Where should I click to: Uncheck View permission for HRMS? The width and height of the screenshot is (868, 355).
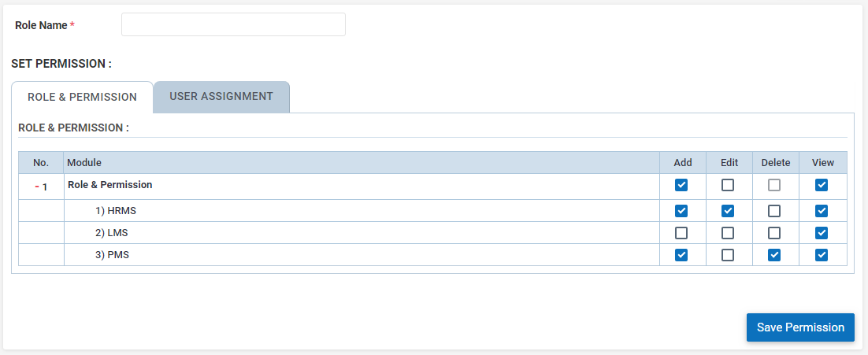[x=822, y=211]
